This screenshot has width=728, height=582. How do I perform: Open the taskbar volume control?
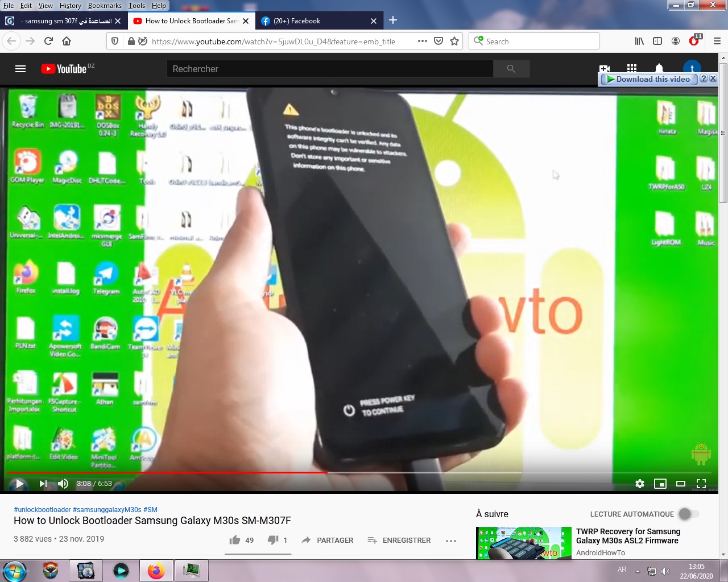pos(665,571)
